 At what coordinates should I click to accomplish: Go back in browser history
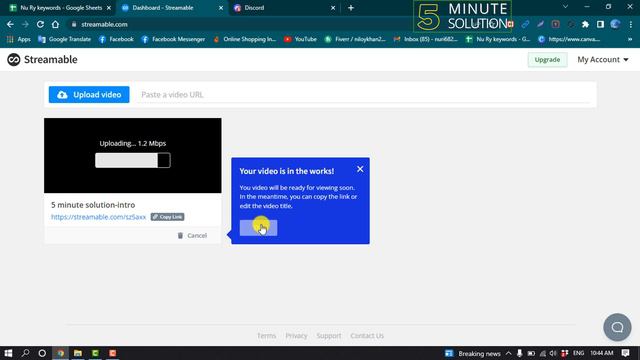[10, 24]
